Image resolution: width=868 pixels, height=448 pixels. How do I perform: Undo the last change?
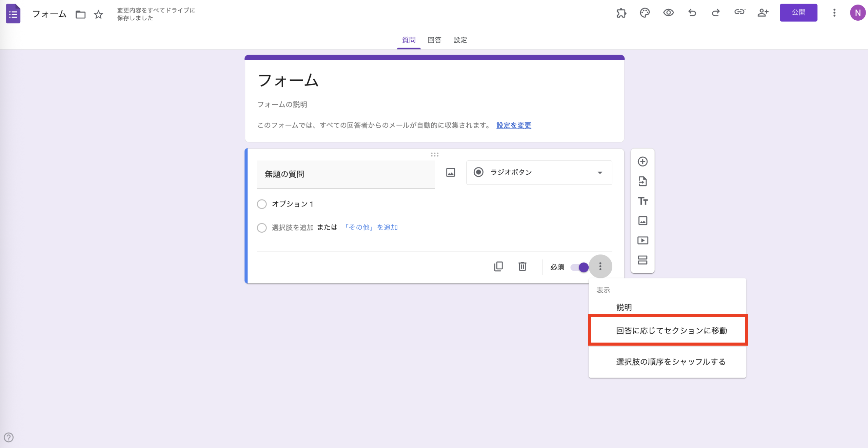pyautogui.click(x=692, y=13)
